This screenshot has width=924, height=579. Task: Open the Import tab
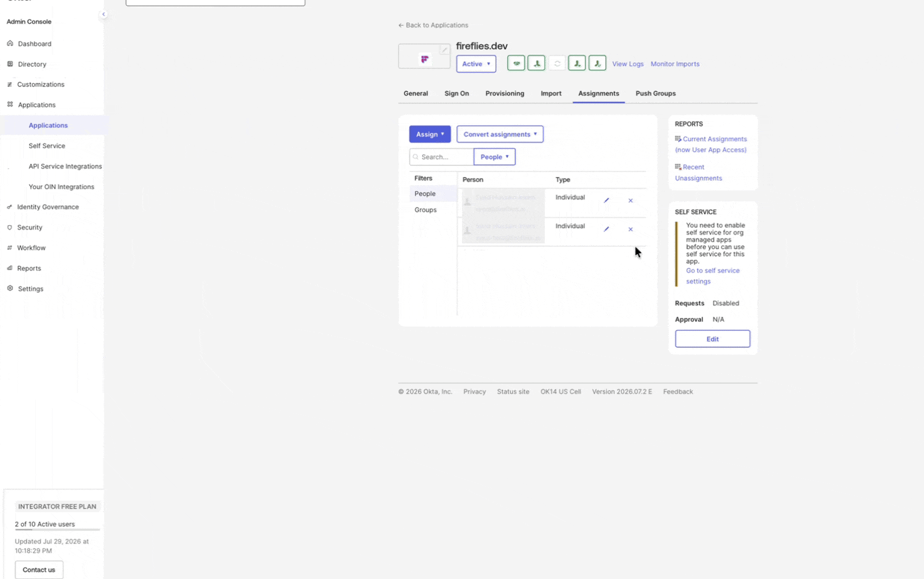click(x=551, y=93)
